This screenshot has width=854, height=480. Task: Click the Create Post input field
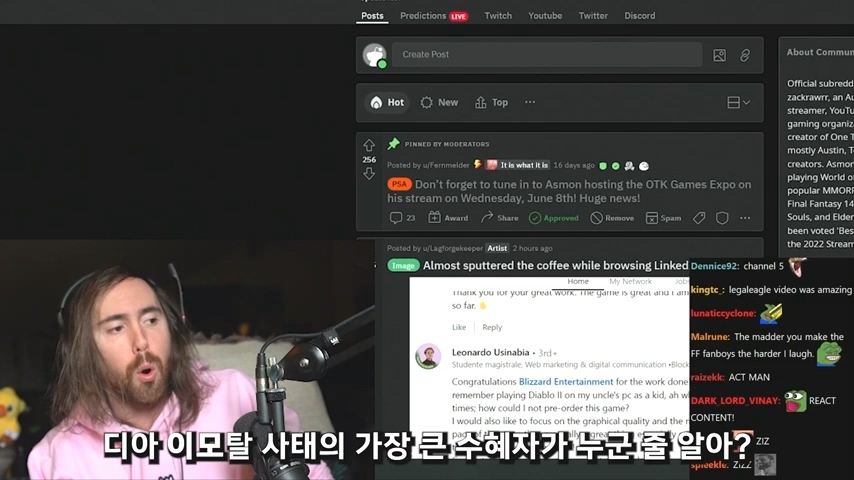pos(547,54)
